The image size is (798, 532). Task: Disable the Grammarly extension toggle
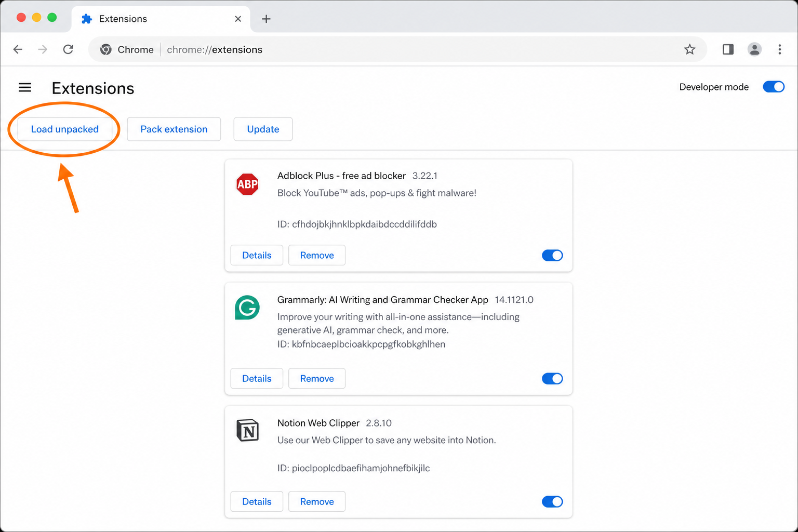[552, 378]
